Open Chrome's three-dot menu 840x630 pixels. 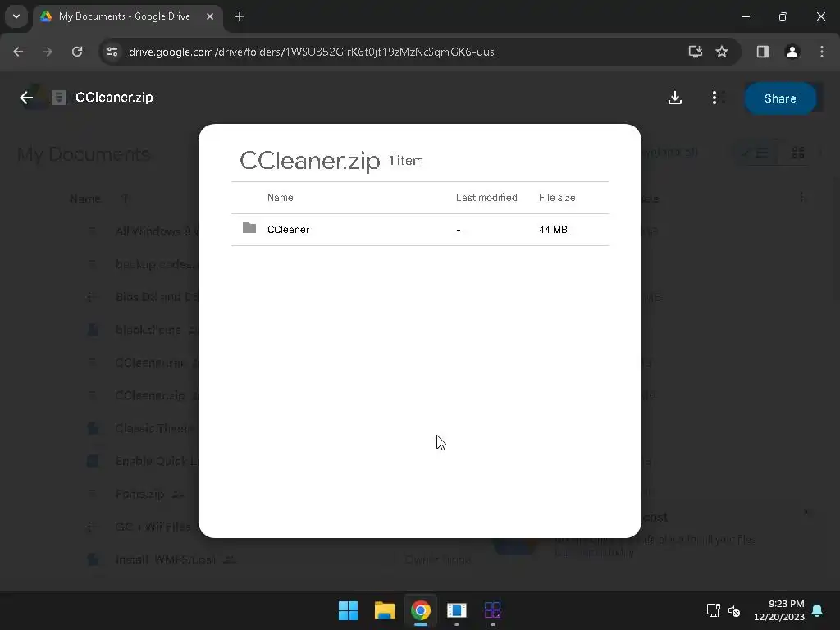click(822, 52)
